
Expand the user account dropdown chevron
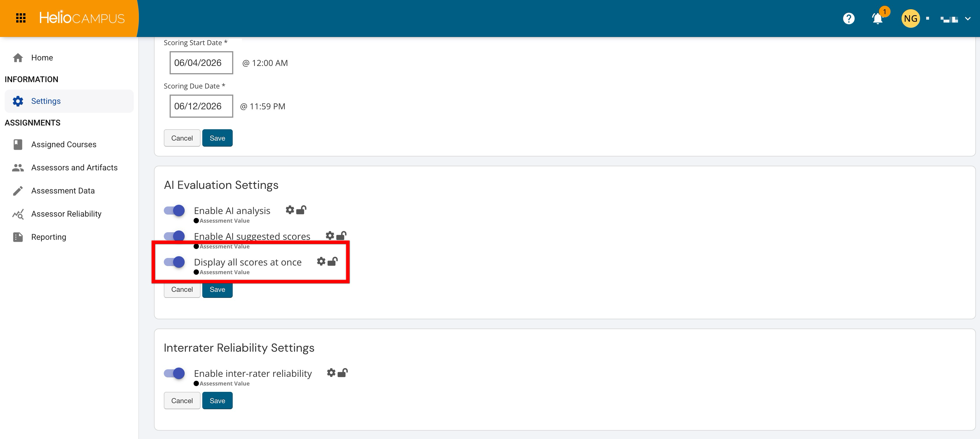pyautogui.click(x=968, y=19)
